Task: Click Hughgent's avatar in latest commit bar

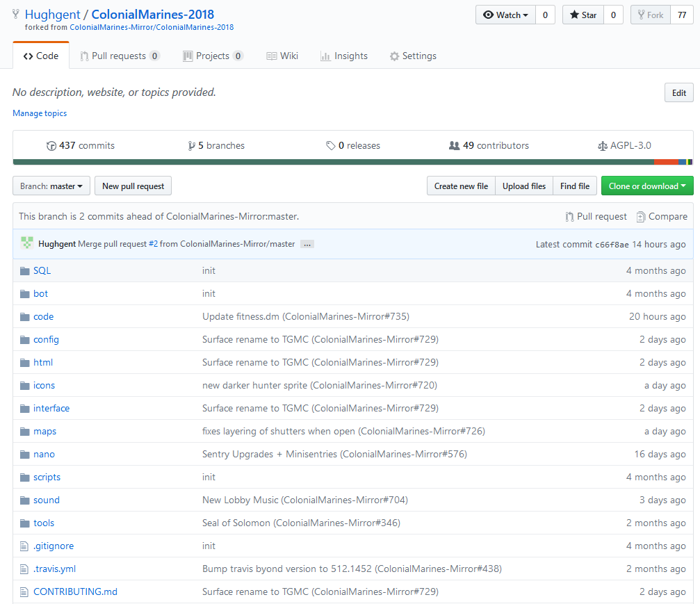Action: click(27, 243)
